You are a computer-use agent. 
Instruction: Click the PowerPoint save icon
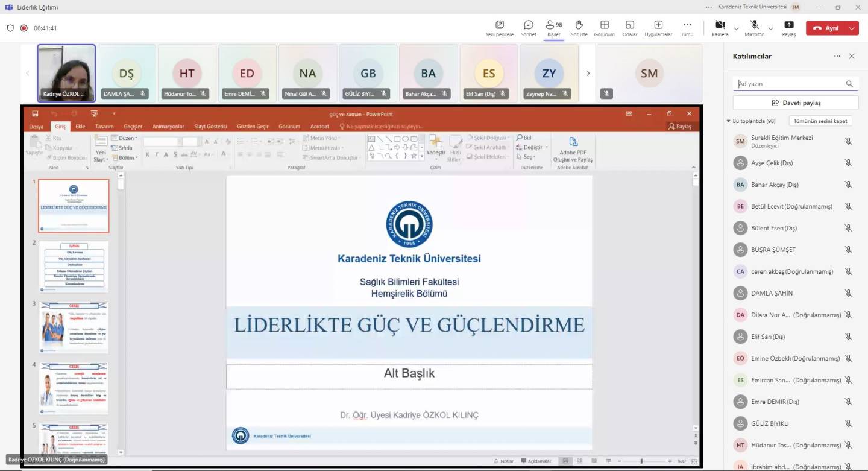35,113
